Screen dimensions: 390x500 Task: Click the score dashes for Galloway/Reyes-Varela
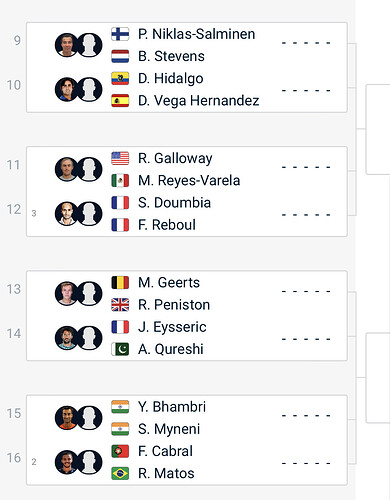[306, 167]
